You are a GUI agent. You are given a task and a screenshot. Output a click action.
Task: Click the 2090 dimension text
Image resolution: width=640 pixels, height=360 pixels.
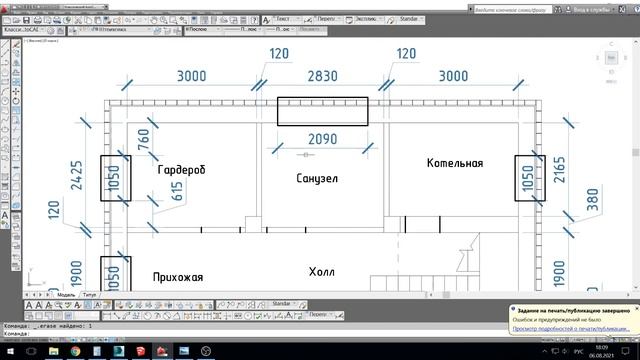(x=322, y=139)
